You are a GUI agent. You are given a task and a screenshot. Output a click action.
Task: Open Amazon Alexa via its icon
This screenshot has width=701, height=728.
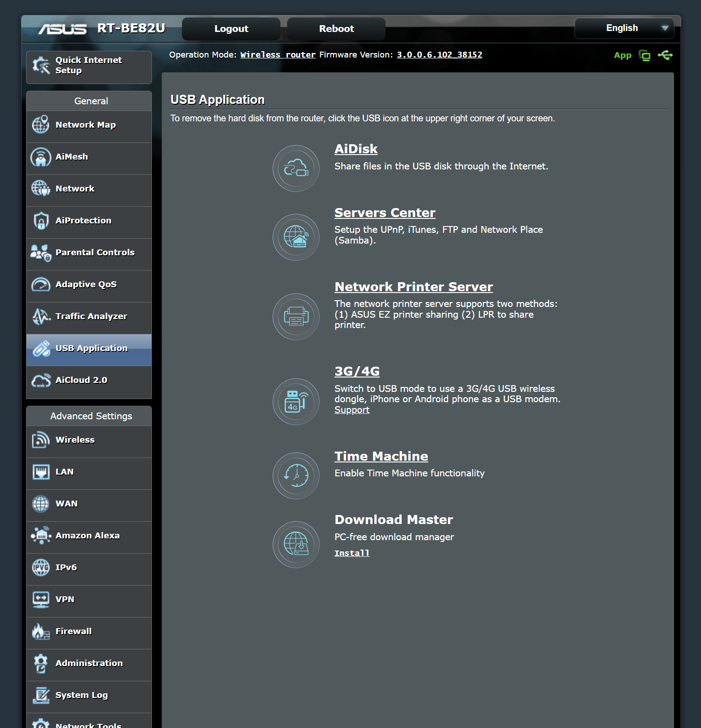tap(41, 536)
